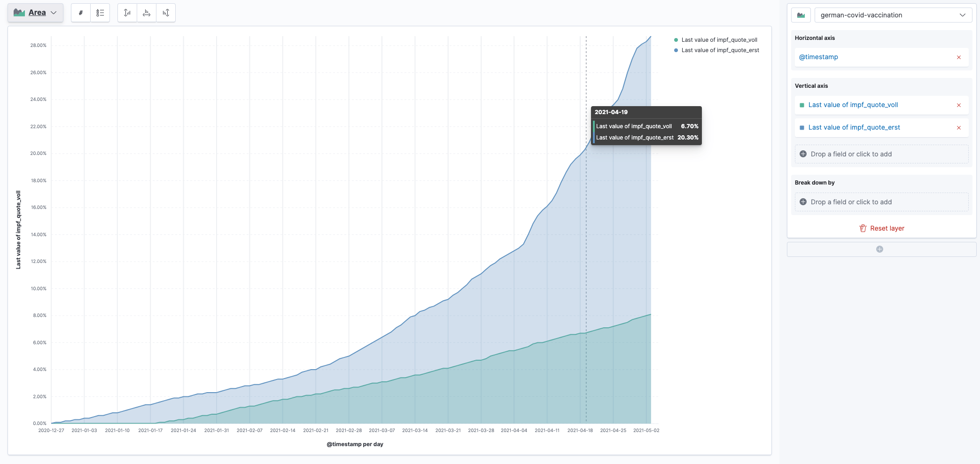Open right axis settings icon

point(166,13)
